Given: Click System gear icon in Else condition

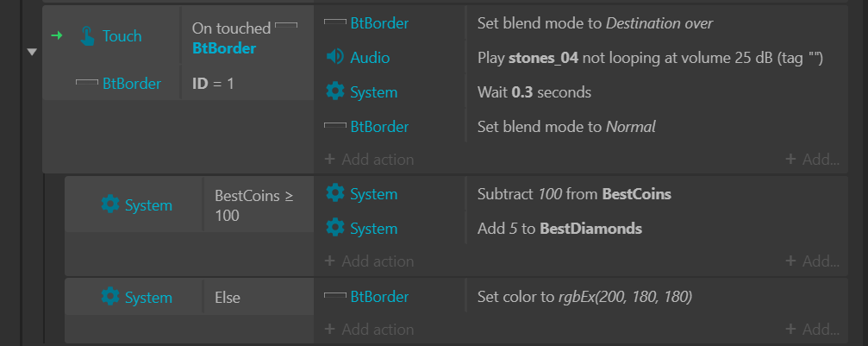Looking at the screenshot, I should coord(110,297).
